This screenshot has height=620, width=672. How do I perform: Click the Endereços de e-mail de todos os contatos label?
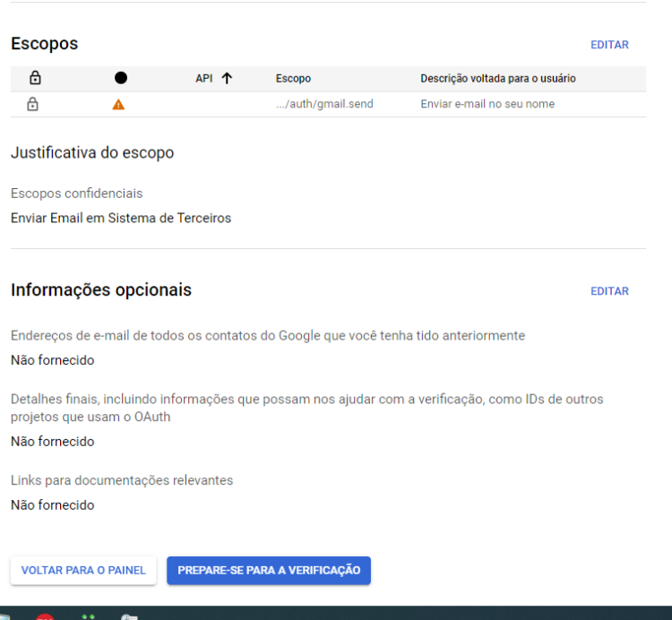268,335
